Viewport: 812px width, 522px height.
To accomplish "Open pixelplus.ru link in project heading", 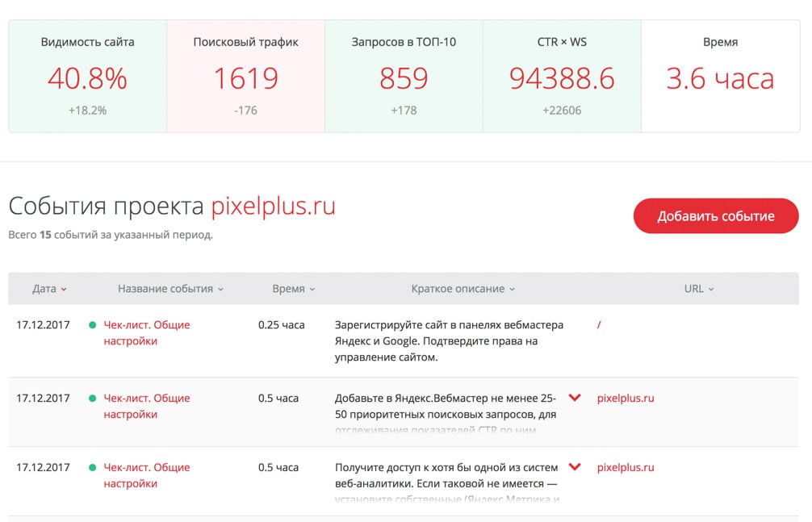I will coord(273,206).
